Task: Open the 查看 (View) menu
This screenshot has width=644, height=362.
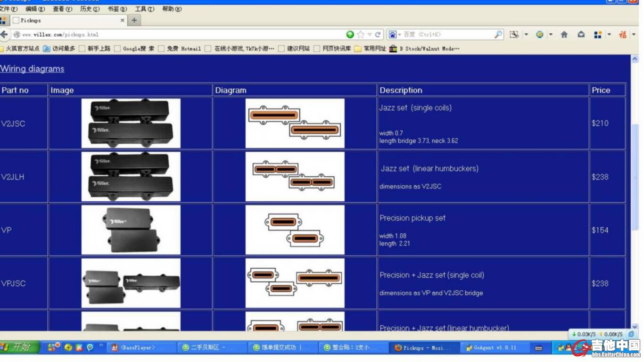Action: click(x=62, y=9)
